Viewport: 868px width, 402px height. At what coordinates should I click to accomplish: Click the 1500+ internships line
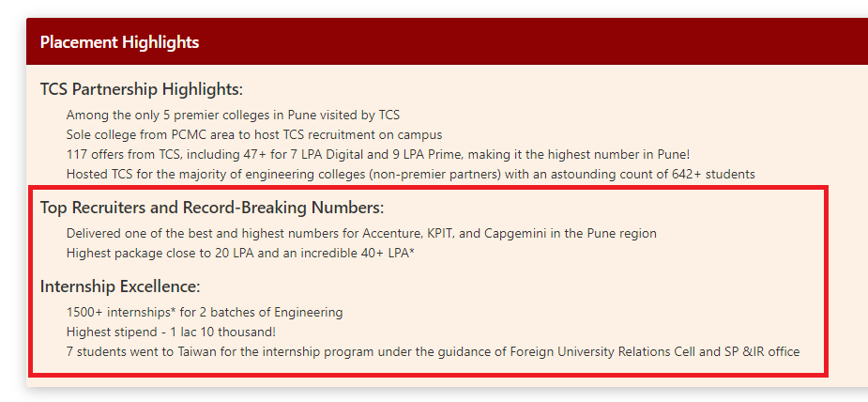205,312
